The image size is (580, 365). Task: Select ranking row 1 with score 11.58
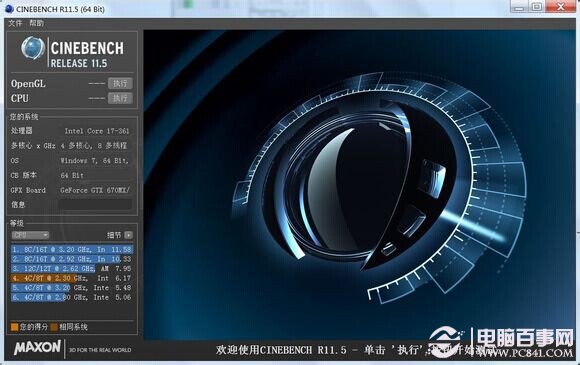point(72,249)
